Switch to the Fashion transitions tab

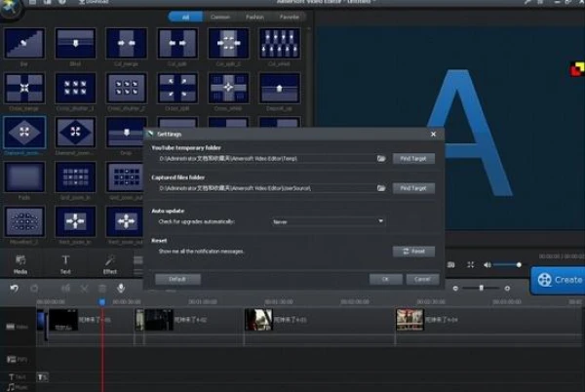pos(254,17)
